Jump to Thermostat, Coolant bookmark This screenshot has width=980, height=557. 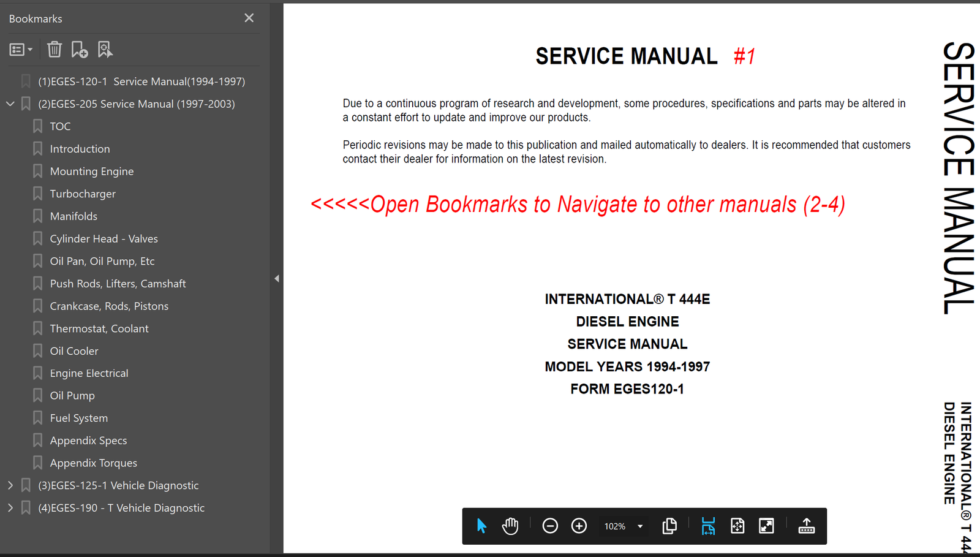point(99,328)
